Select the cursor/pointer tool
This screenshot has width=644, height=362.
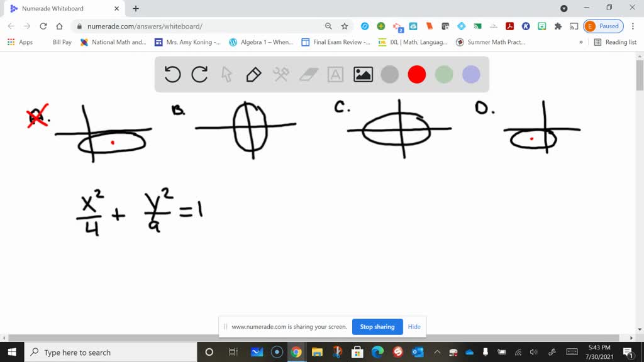(228, 74)
